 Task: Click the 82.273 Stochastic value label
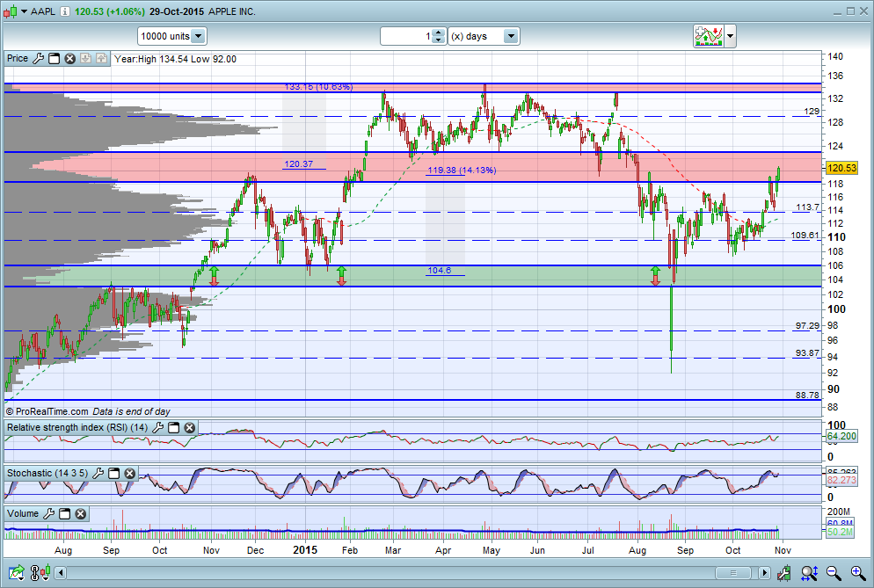(841, 480)
